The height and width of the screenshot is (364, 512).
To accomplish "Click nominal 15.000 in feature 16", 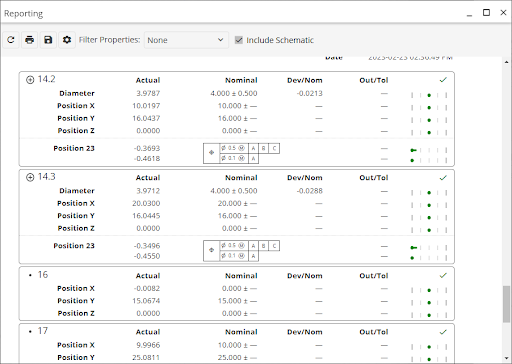I will pyautogui.click(x=230, y=301).
